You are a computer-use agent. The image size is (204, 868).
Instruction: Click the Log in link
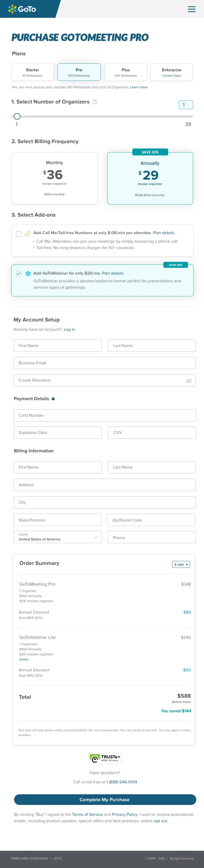(x=70, y=329)
